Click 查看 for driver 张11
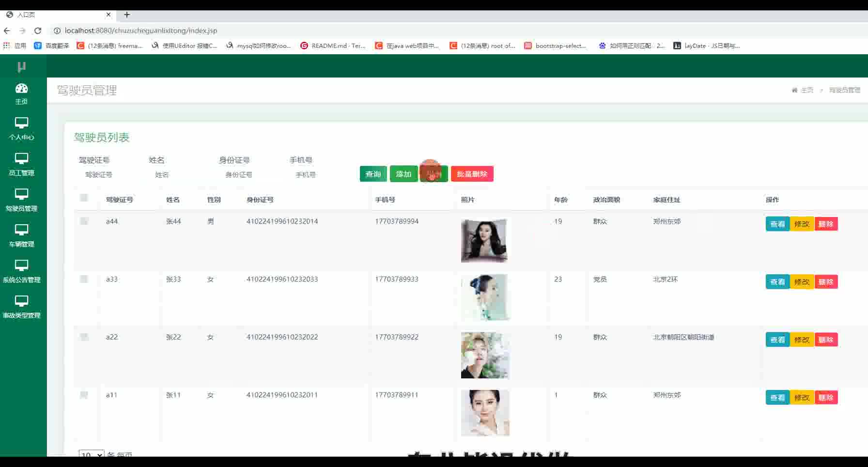The image size is (868, 467). [777, 398]
